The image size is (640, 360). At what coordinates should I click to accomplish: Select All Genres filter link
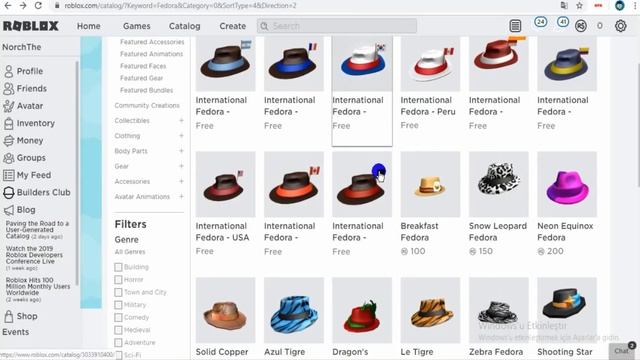click(130, 252)
